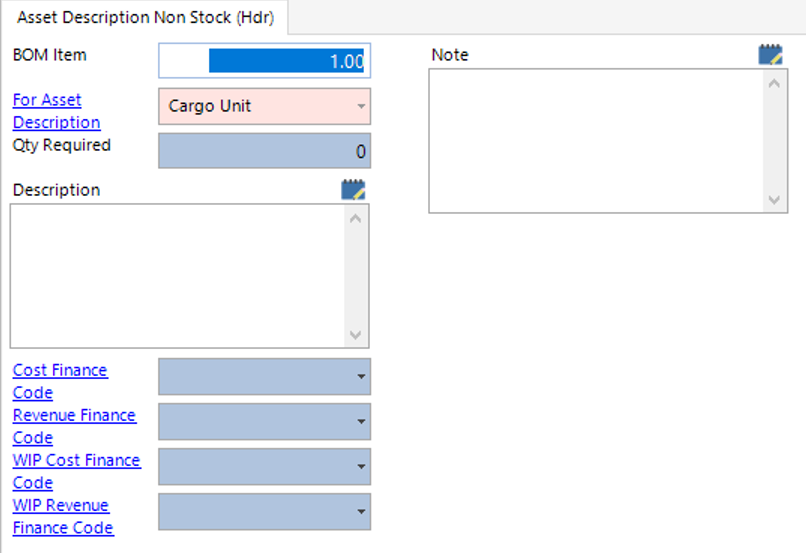Expand the WIP Revenue Finance Code dropdown

(360, 512)
